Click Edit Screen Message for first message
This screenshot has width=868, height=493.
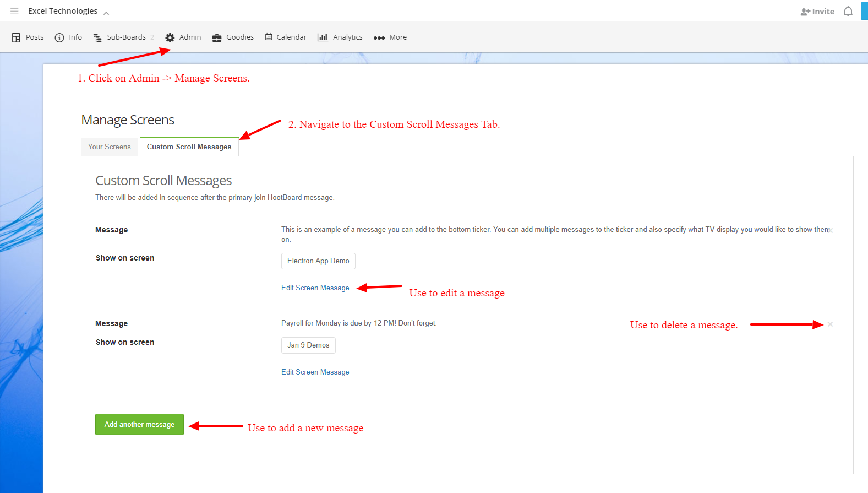click(x=315, y=288)
